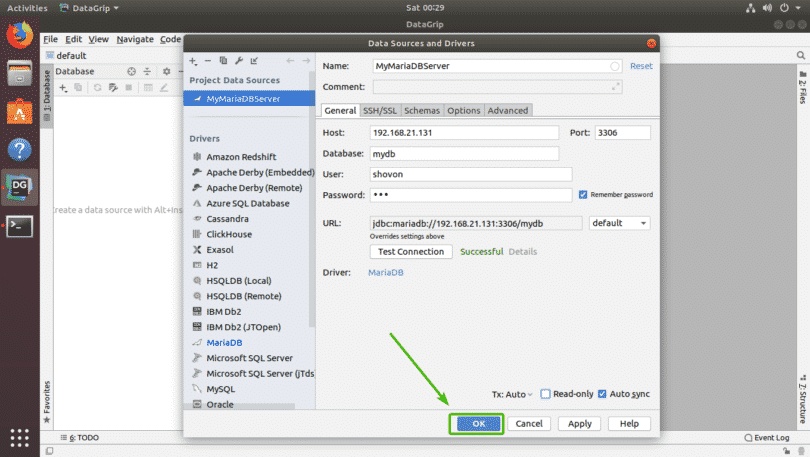Open the Tx: Auto dropdown

click(512, 394)
